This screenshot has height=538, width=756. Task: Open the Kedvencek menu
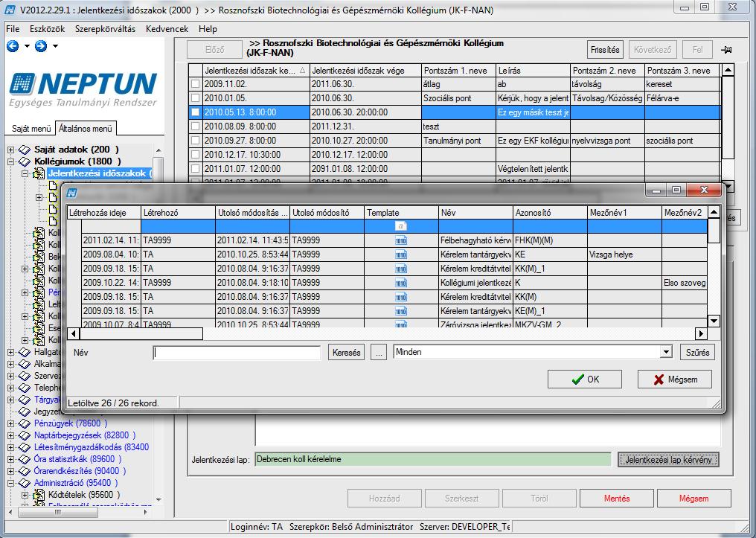coord(167,29)
